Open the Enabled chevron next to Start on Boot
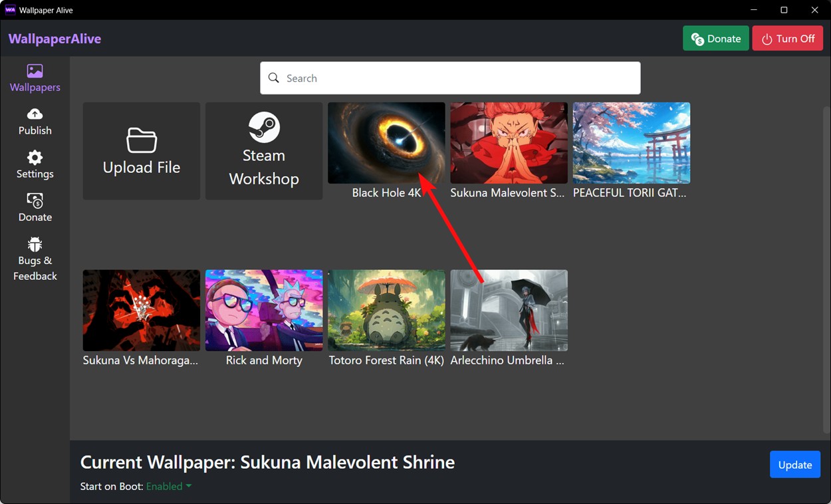 [188, 486]
